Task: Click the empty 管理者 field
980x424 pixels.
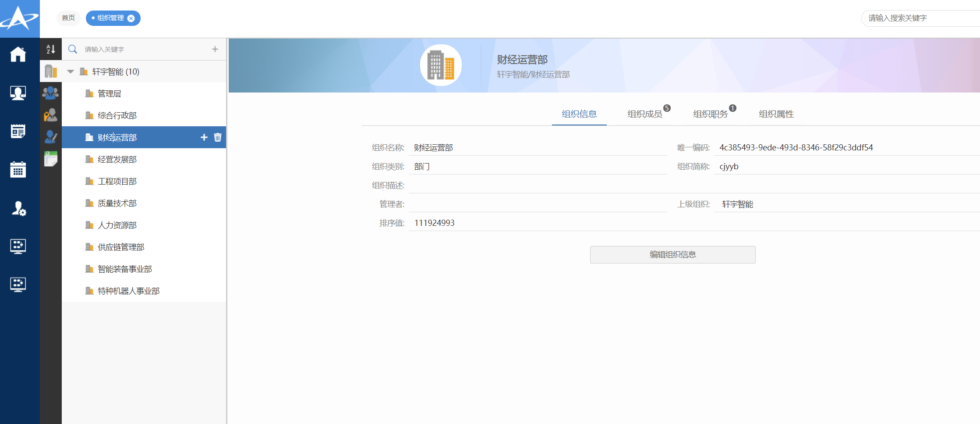Action: tap(538, 204)
